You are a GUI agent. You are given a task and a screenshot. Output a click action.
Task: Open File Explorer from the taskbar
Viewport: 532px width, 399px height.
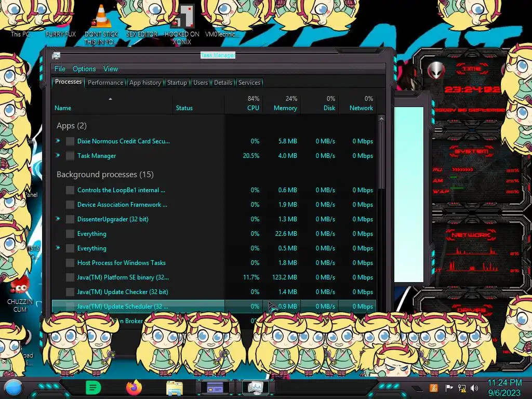(175, 388)
